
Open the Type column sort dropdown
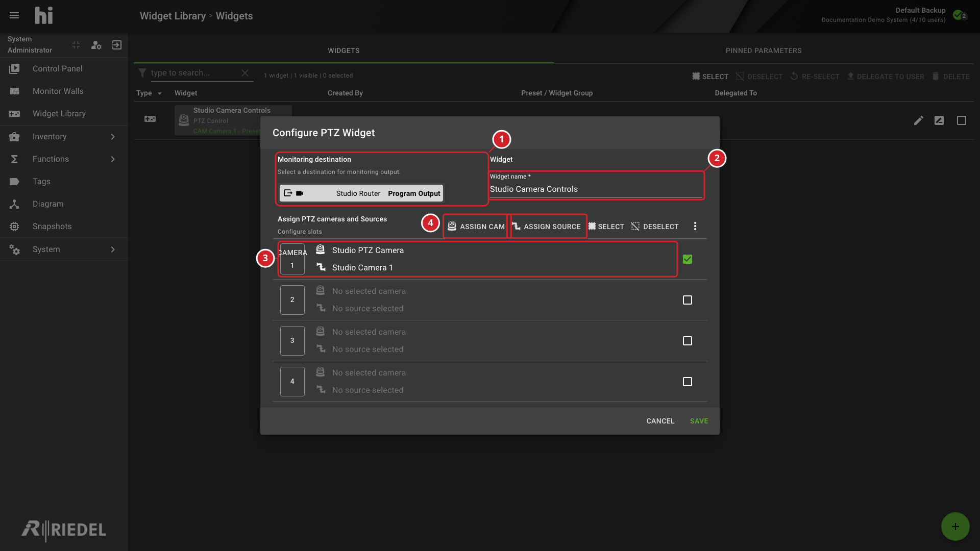[160, 93]
